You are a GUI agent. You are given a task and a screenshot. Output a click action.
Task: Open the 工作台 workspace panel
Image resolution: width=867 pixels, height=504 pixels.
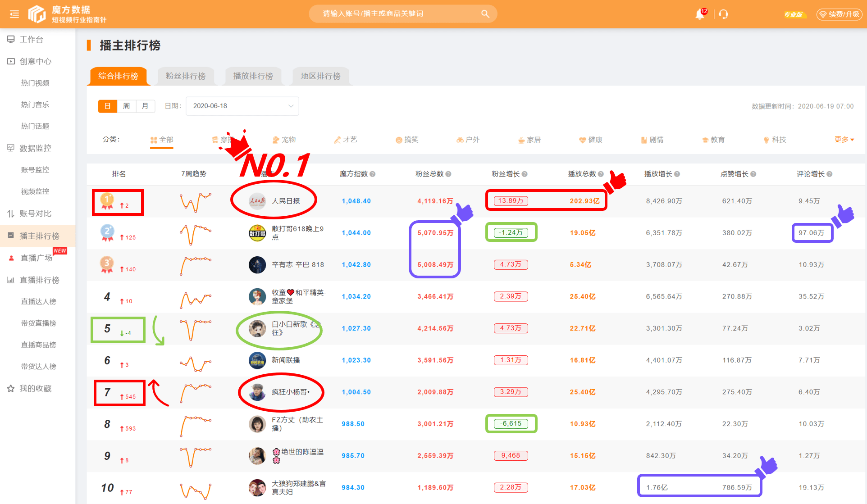pyautogui.click(x=31, y=39)
